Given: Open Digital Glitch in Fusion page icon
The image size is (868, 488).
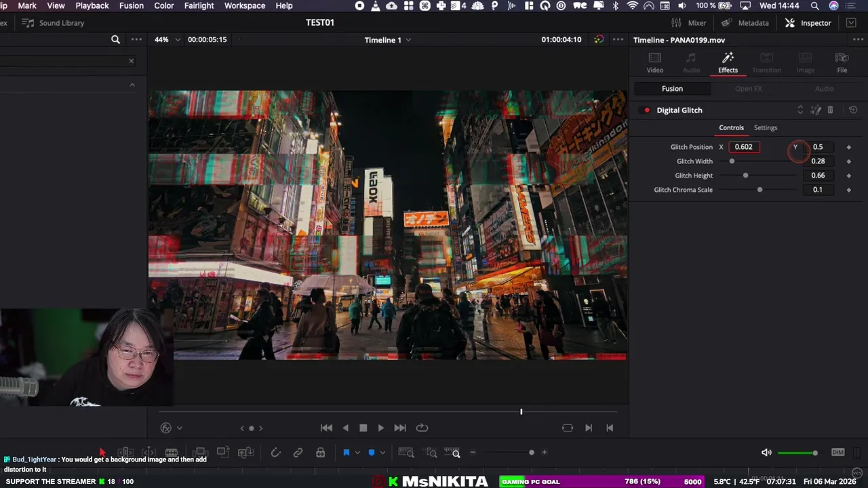Looking at the screenshot, I should click(816, 110).
